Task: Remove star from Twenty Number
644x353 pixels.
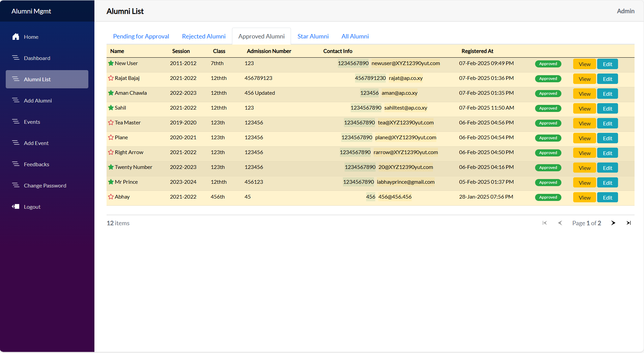Action: (111, 167)
